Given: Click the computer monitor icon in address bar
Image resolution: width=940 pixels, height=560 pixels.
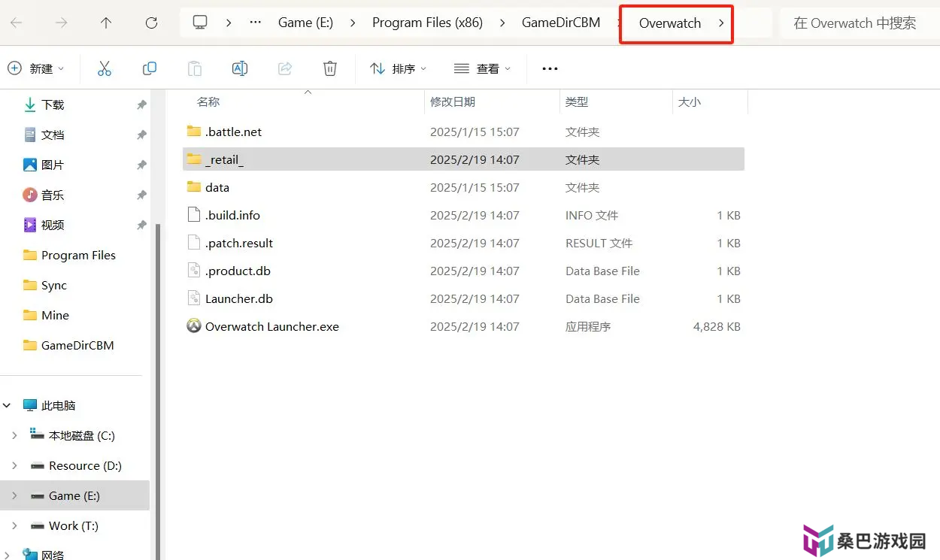Looking at the screenshot, I should coord(200,23).
